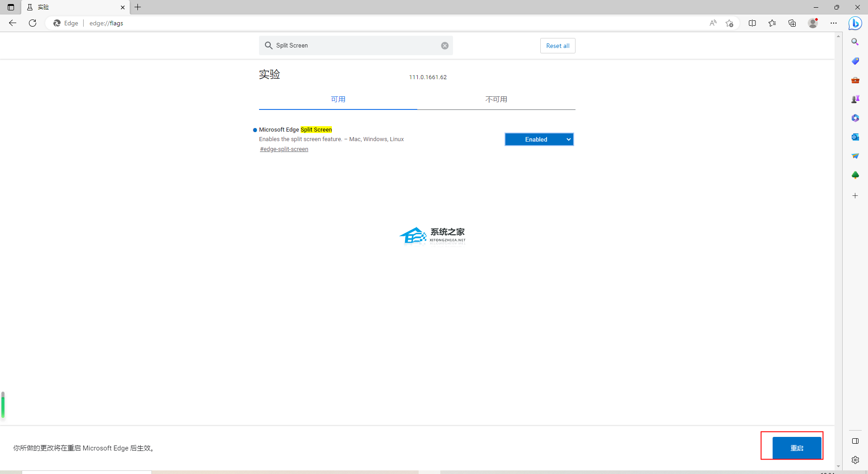The width and height of the screenshot is (868, 474).
Task: Close the 实验 tab
Action: pos(123,7)
